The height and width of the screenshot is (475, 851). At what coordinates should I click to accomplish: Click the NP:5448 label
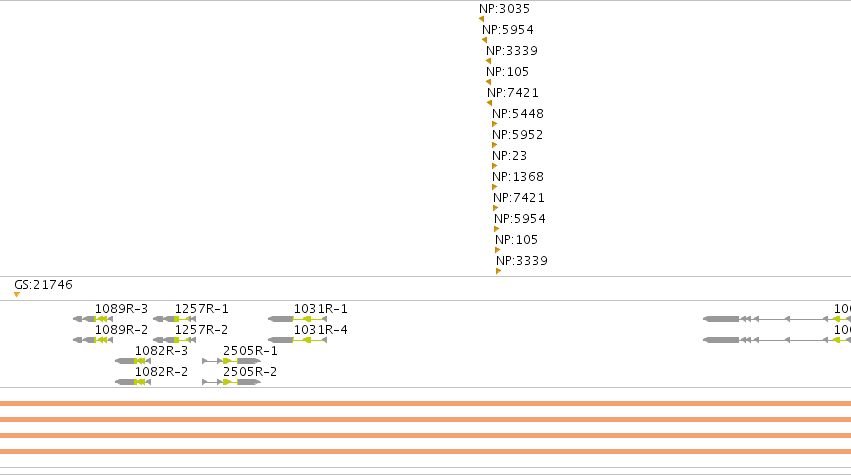coord(518,114)
